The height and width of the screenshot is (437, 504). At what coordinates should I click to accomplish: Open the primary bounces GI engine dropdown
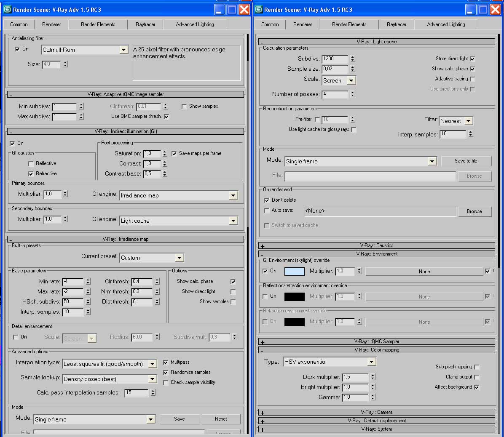click(x=233, y=195)
